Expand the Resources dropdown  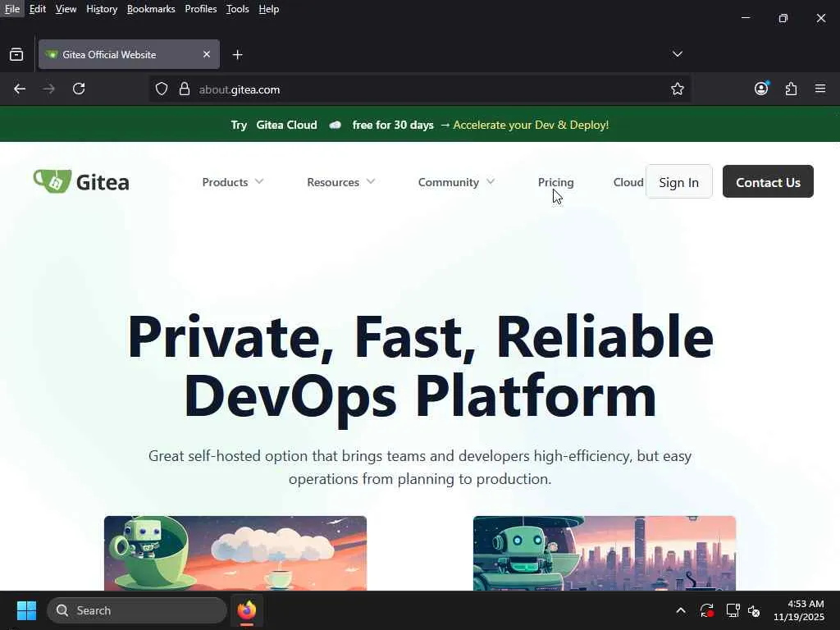tap(340, 182)
